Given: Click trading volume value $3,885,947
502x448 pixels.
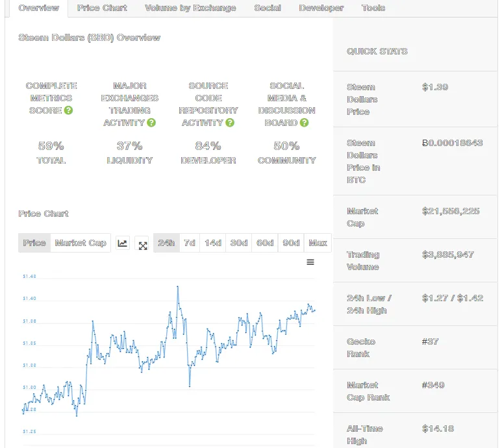Looking at the screenshot, I should 447,255.
